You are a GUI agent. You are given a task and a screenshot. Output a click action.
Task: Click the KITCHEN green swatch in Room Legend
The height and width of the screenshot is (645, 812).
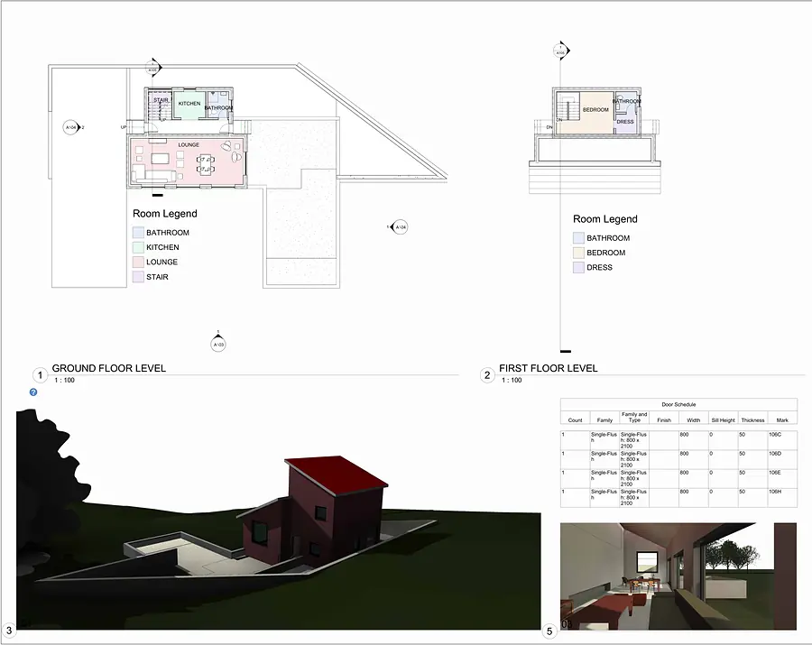click(x=138, y=247)
